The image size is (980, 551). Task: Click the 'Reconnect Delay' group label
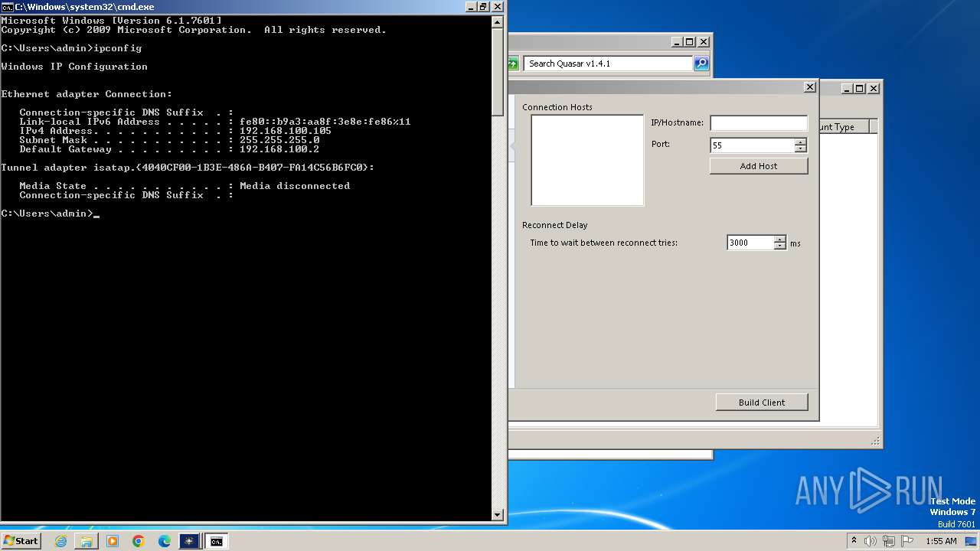coord(555,225)
